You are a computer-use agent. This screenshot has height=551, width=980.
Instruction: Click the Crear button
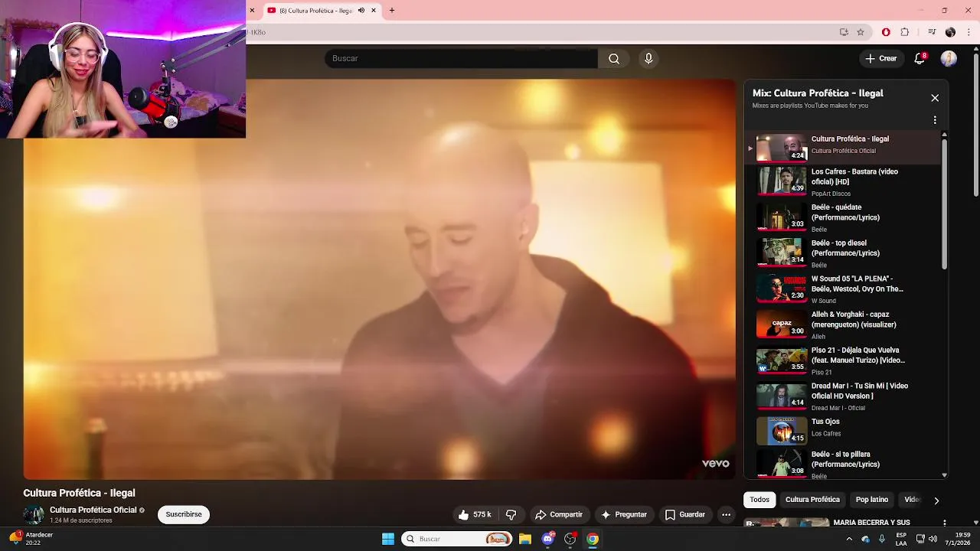880,58
